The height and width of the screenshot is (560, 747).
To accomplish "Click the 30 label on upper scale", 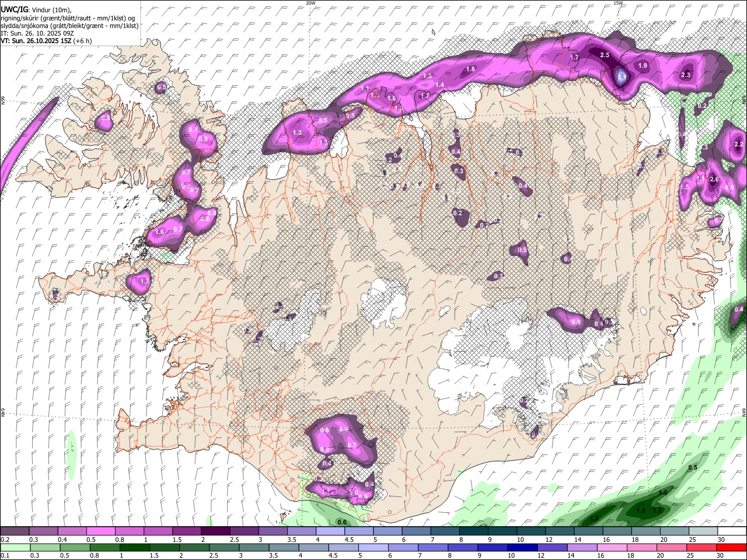I will [721, 540].
